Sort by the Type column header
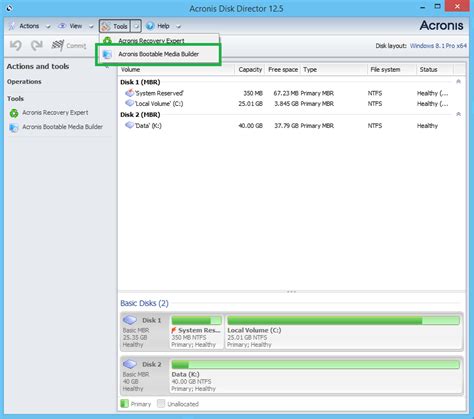Image resolution: width=474 pixels, height=419 pixels. click(x=334, y=69)
